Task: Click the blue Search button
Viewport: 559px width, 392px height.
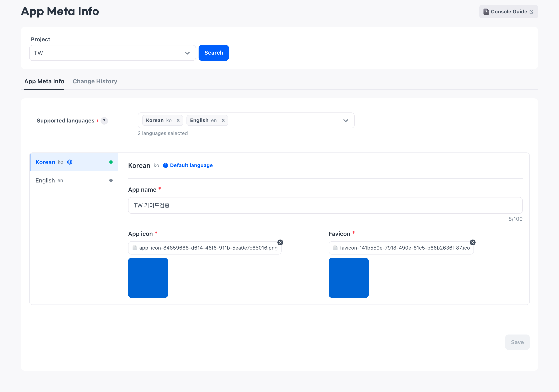Action: 214,53
